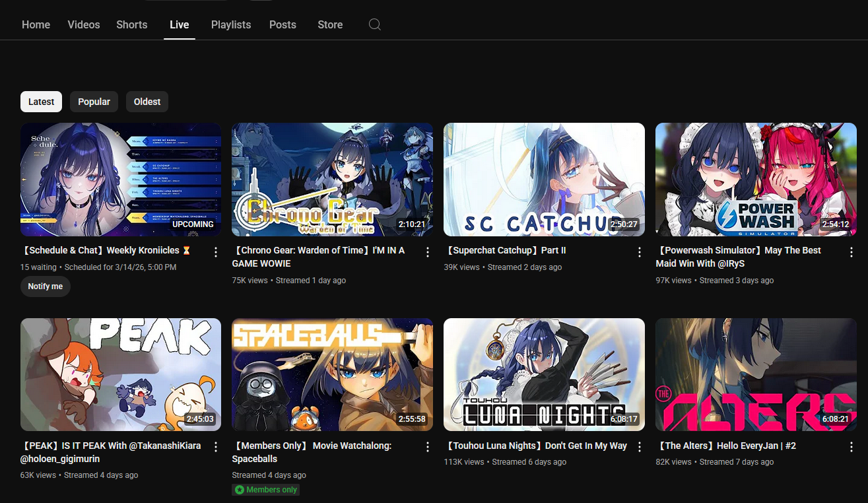Open the SC Catchup thumbnail
This screenshot has width=868, height=503.
tap(545, 180)
